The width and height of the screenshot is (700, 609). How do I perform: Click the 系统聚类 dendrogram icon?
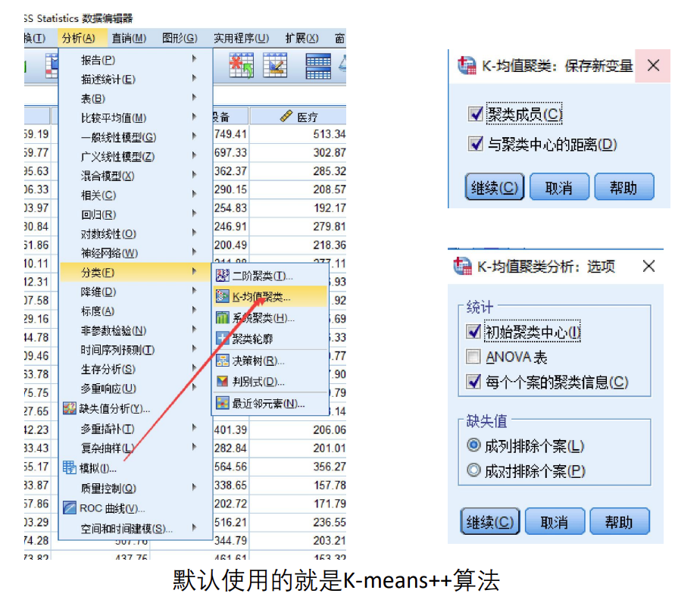pyautogui.click(x=222, y=317)
